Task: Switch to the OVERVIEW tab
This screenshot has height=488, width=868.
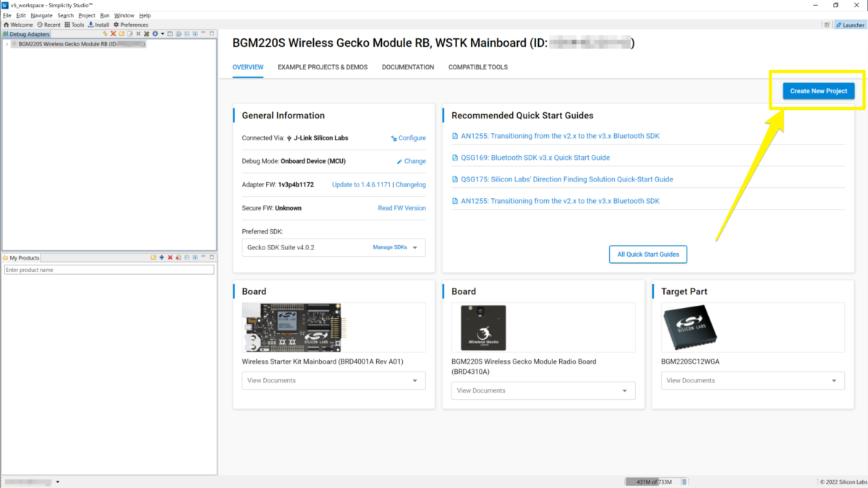Action: point(247,67)
